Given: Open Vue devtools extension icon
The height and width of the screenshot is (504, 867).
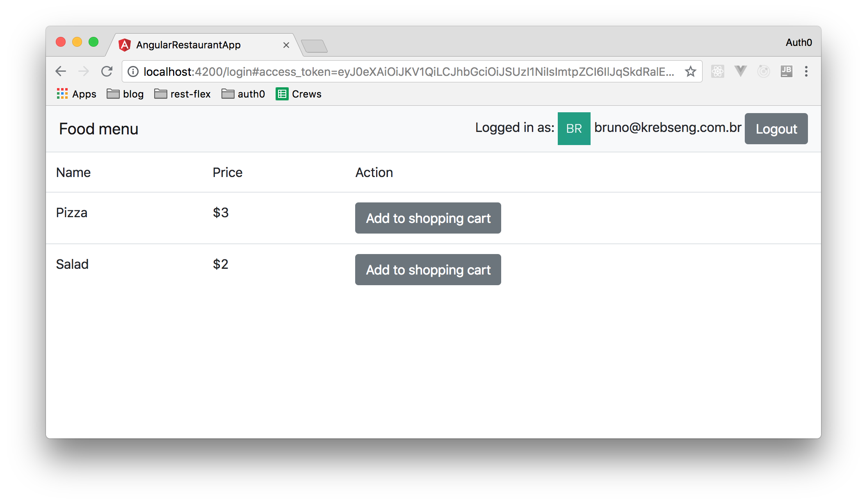Looking at the screenshot, I should [740, 71].
